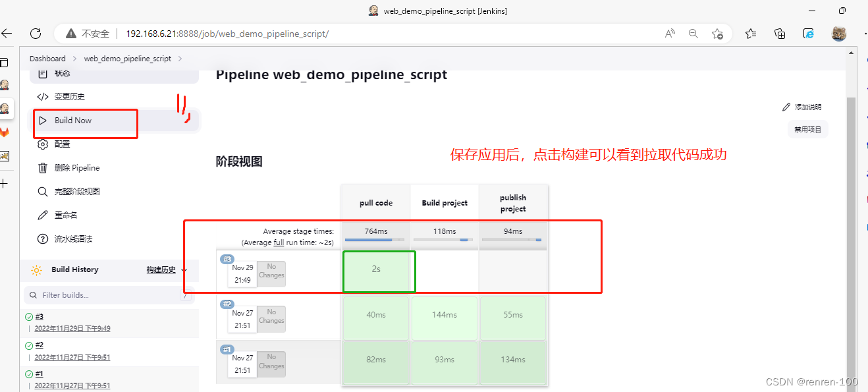The width and height of the screenshot is (868, 392).
Task: Click the #1 badge in stage view
Action: 227,349
